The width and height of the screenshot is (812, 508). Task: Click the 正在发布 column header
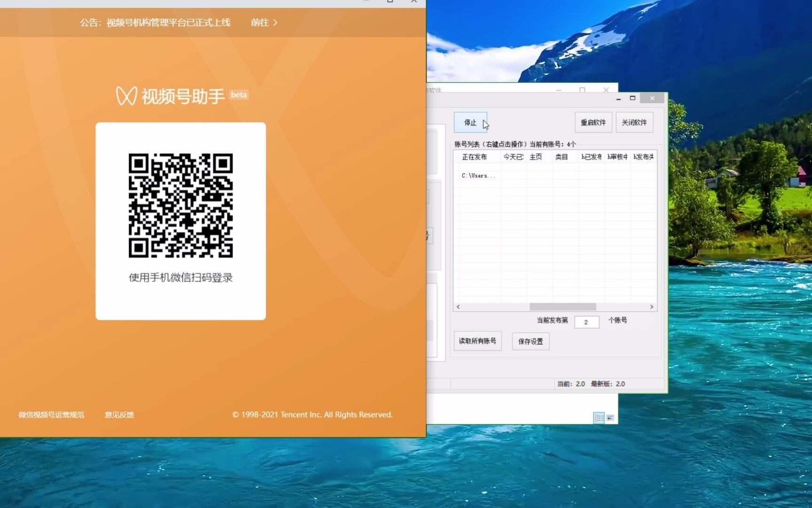coord(476,157)
